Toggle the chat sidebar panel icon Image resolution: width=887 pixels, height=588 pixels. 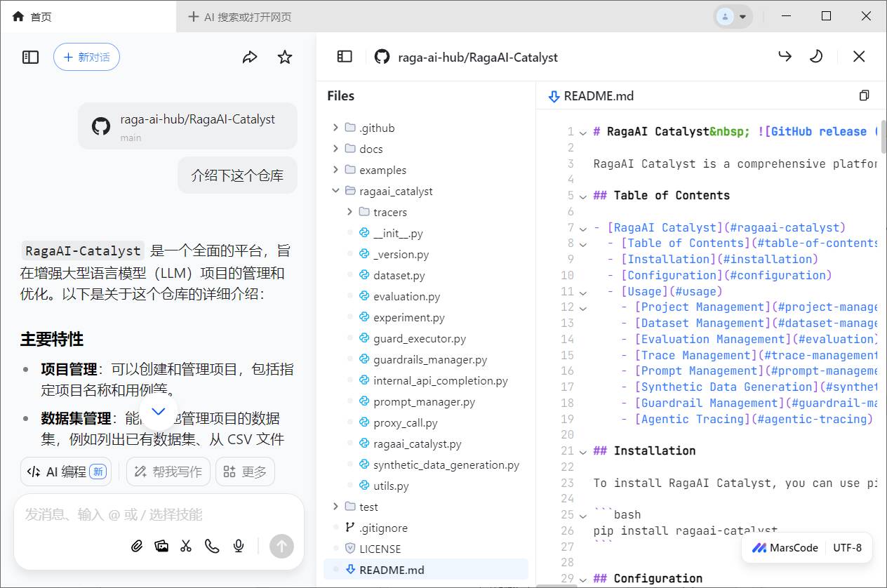[x=30, y=58]
